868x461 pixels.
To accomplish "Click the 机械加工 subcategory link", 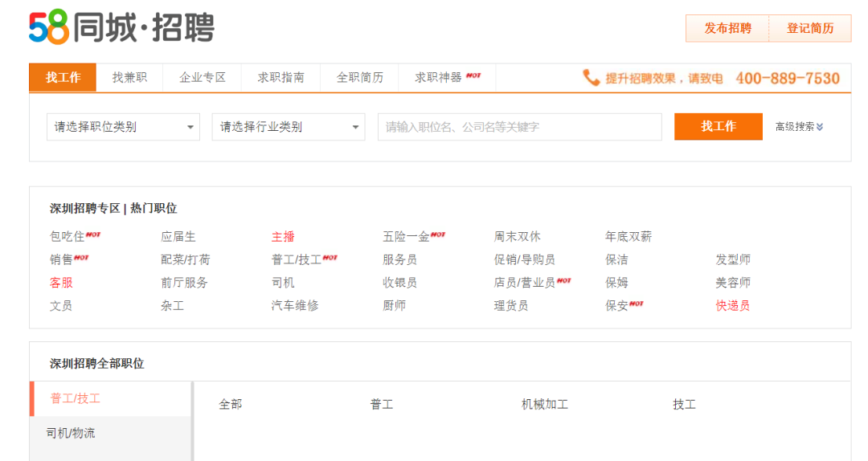I will (544, 405).
